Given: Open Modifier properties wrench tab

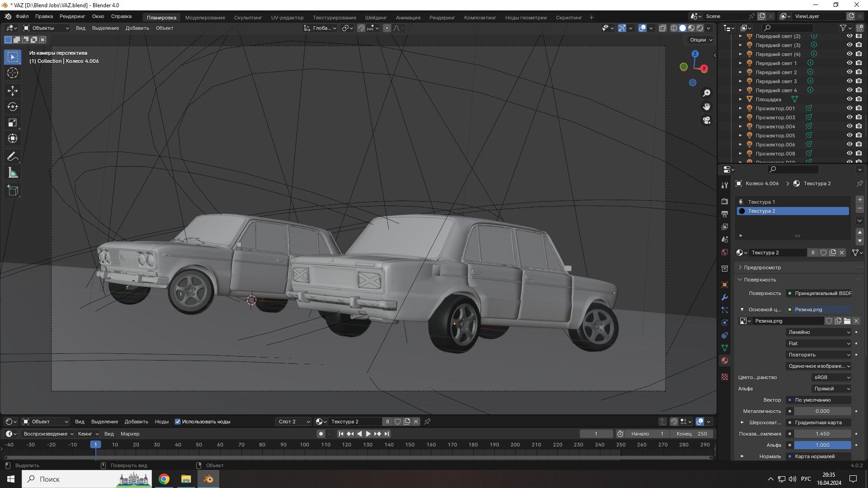Looking at the screenshot, I should (x=725, y=297).
